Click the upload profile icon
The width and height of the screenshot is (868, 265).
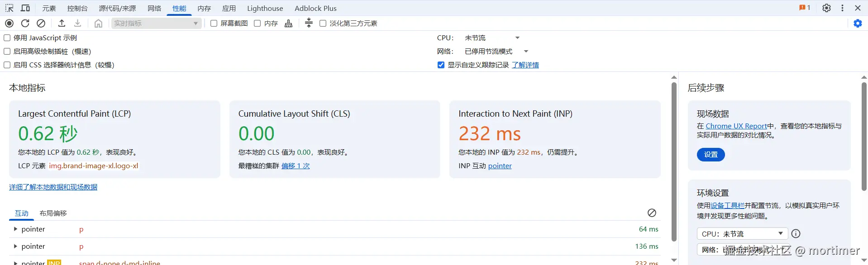click(x=62, y=24)
